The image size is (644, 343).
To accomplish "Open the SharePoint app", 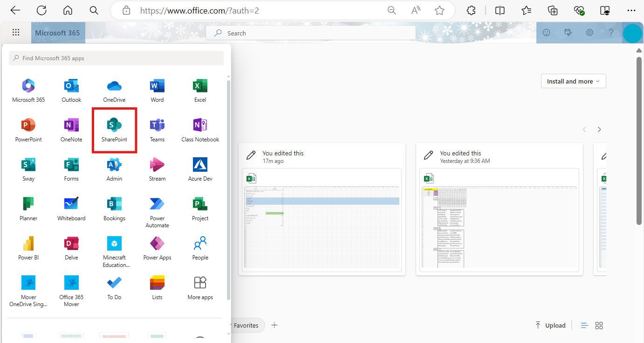I will tap(114, 130).
